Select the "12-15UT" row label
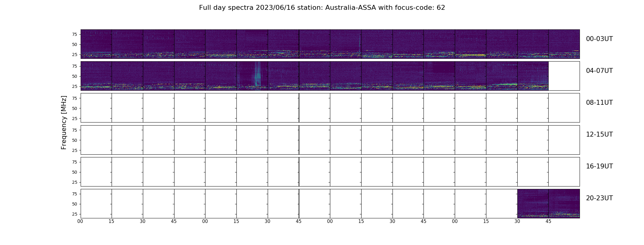Image resolution: width=644 pixels, height=245 pixels. point(599,134)
